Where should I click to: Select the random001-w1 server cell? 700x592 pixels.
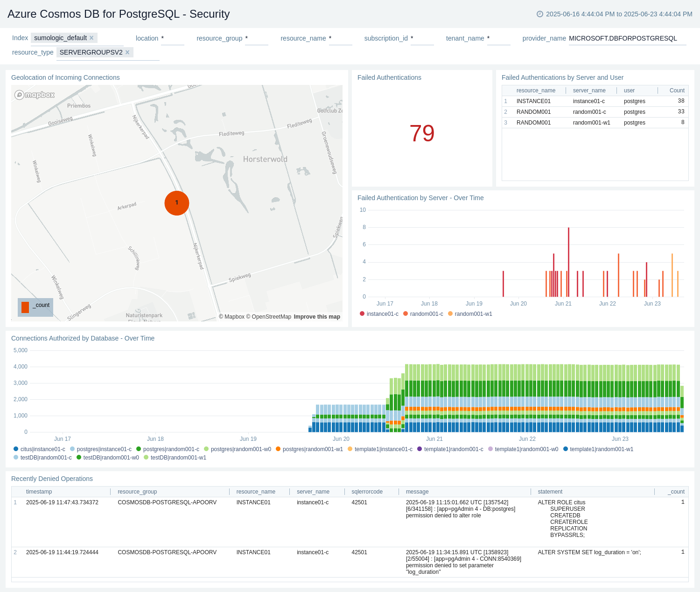coord(592,123)
